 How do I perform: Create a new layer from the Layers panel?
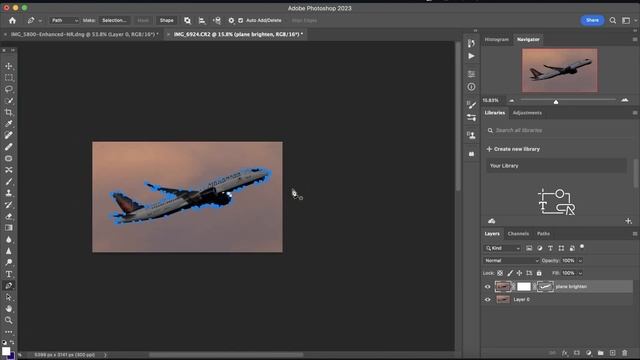pyautogui.click(x=613, y=353)
